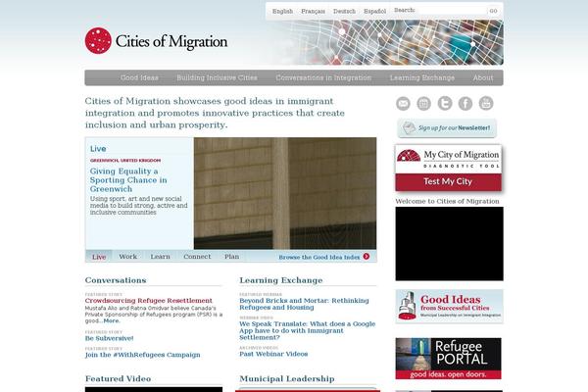Screen dimensions: 588x392
Task: Open Past Webinar Videos link
Action: [x=273, y=354]
